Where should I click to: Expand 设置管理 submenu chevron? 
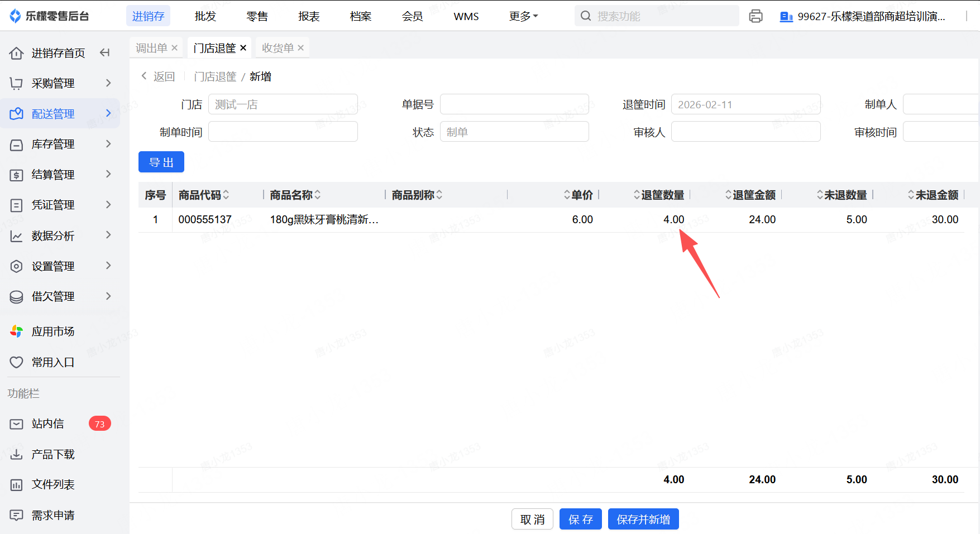pyautogui.click(x=108, y=266)
